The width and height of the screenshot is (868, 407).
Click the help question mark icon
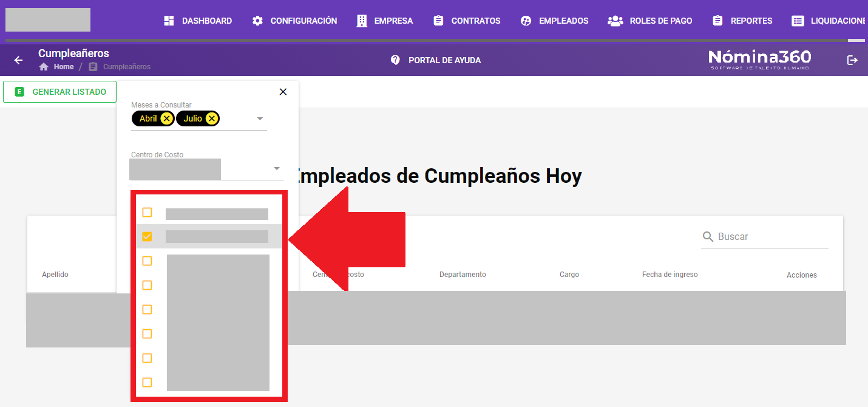(396, 60)
